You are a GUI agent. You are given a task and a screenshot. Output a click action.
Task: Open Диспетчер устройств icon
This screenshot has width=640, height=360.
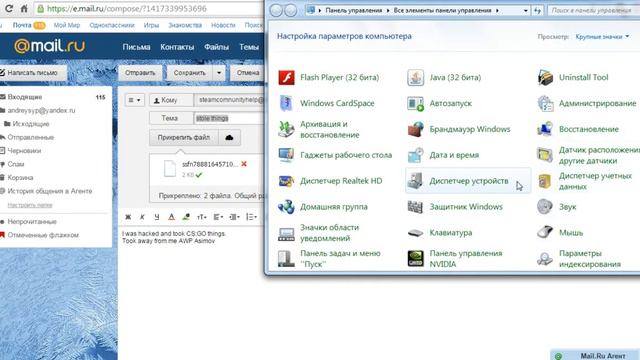[x=416, y=181]
